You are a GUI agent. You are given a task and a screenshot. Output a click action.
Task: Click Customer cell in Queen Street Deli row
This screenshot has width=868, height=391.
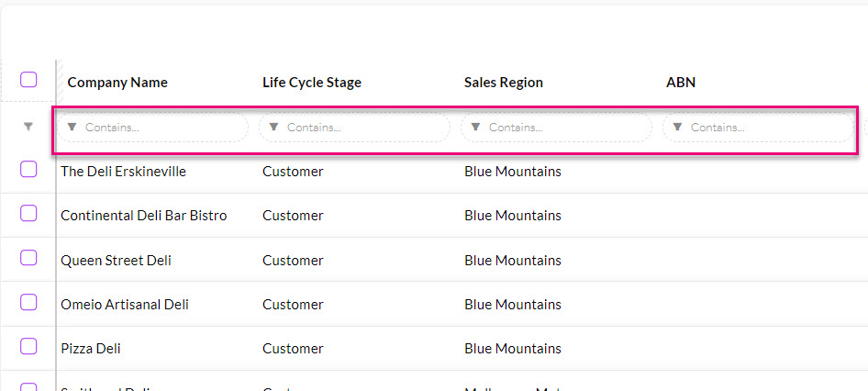click(293, 261)
